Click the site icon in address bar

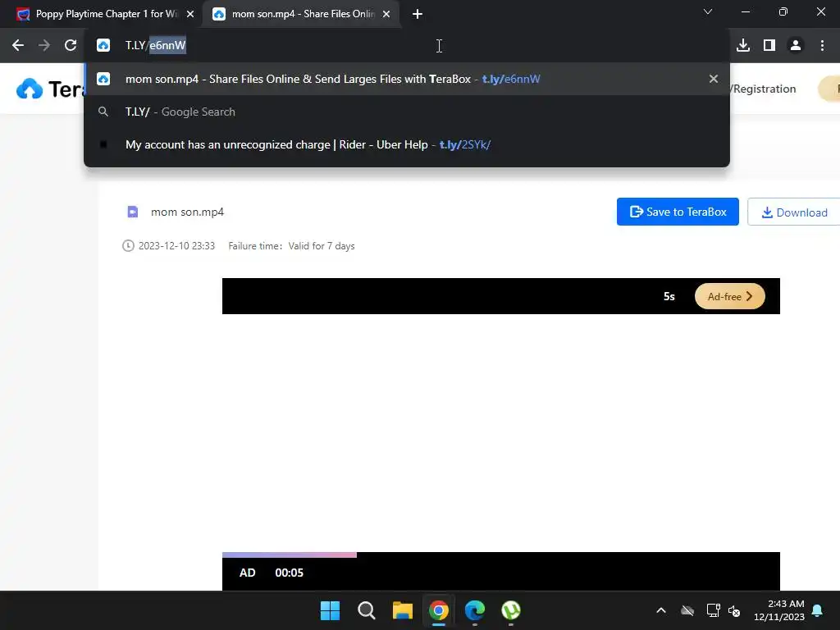tap(103, 46)
